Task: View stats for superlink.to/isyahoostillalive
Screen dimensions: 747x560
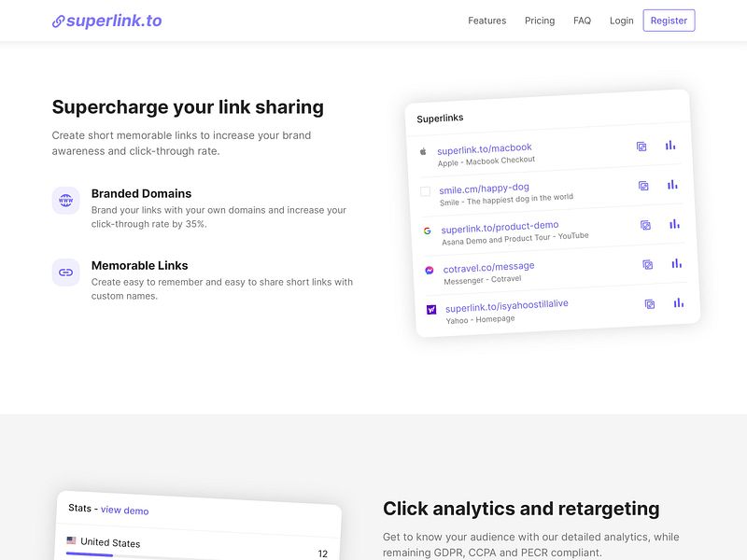Action: [679, 302]
